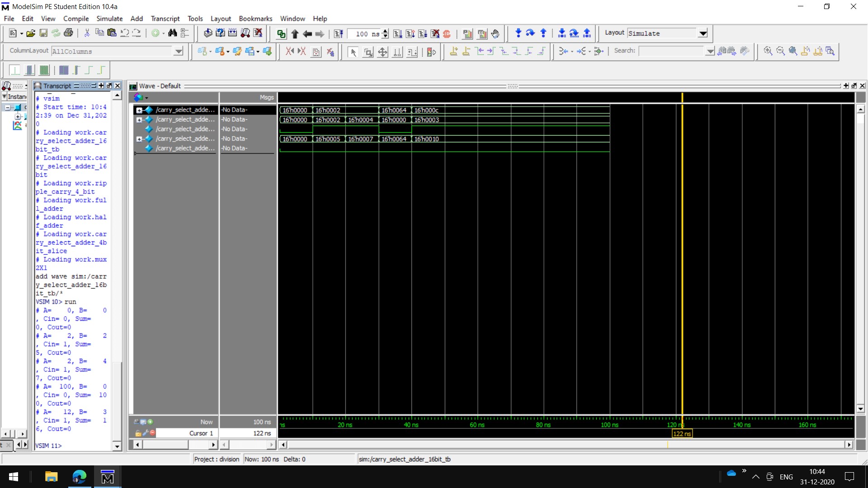Click inside the wave Search field
Image resolution: width=868 pixels, height=488 pixels.
[x=671, y=51]
